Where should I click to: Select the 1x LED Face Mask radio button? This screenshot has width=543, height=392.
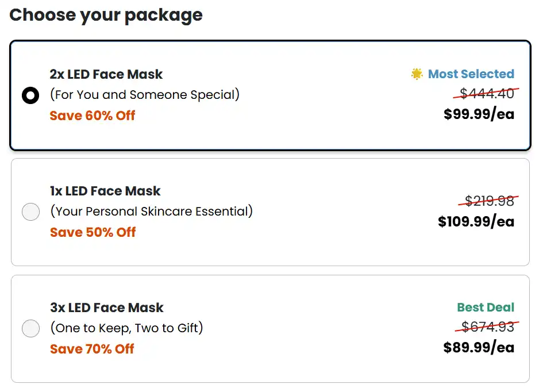[30, 212]
